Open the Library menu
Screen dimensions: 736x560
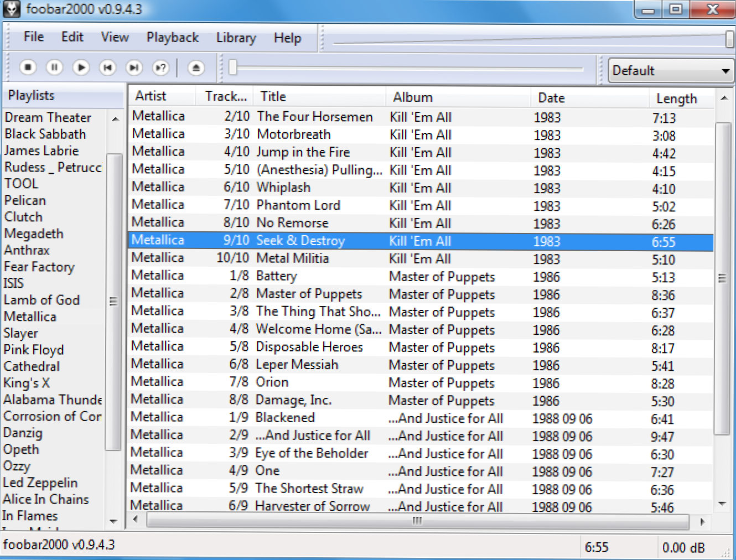click(236, 38)
